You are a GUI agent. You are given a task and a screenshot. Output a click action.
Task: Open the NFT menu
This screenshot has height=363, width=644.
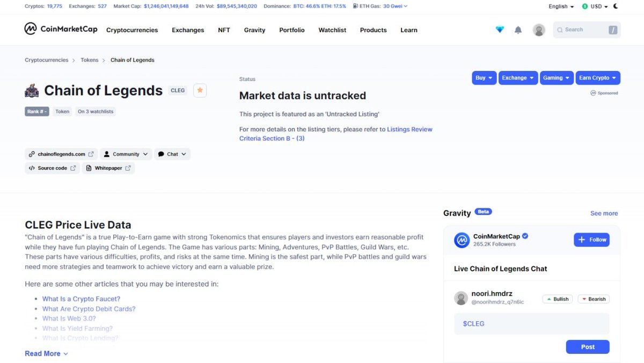224,30
